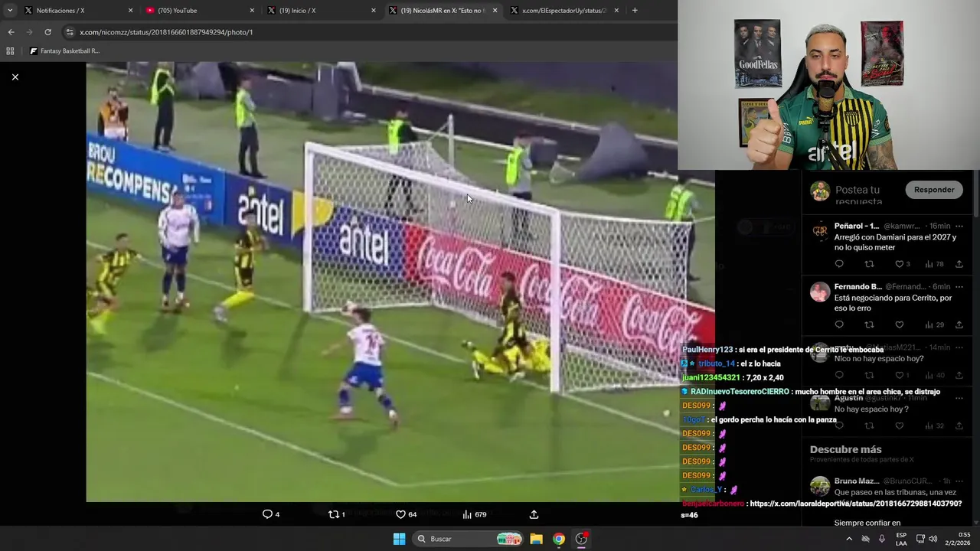
Task: Expand the tab search dropdown arrow
Action: click(x=10, y=11)
